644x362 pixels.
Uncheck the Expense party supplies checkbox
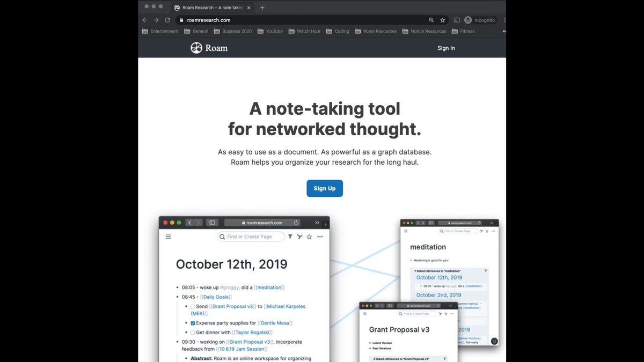click(193, 323)
